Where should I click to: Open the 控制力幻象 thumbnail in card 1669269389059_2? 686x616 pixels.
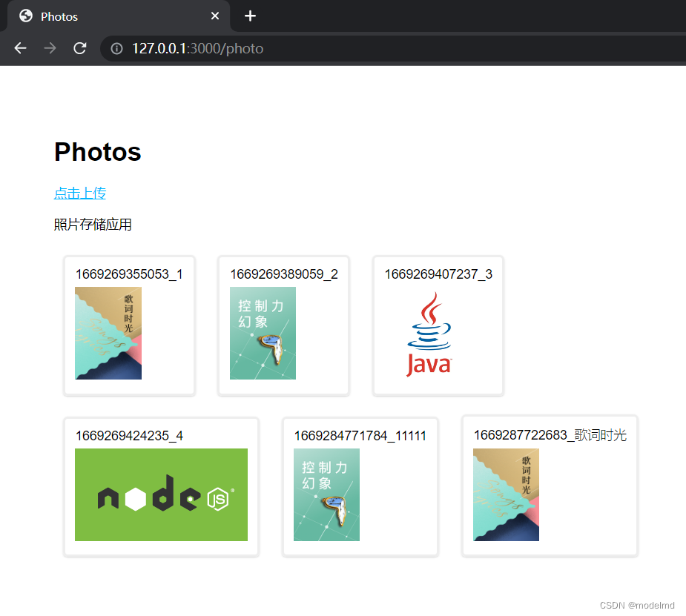(x=263, y=333)
